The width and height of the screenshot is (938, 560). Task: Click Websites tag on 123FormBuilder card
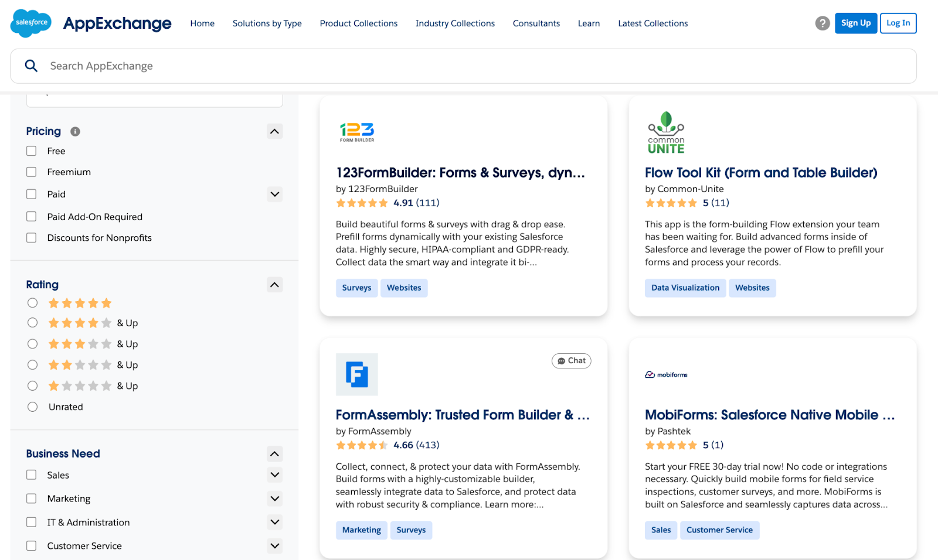[404, 288]
